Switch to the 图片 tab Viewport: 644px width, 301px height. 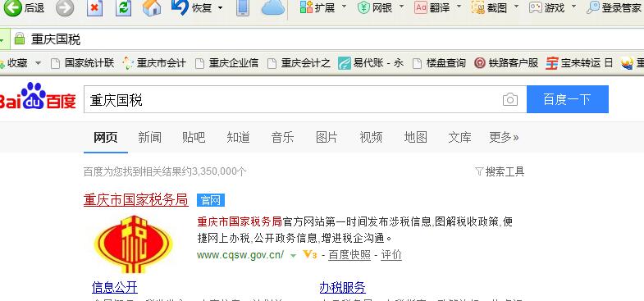[x=327, y=137]
